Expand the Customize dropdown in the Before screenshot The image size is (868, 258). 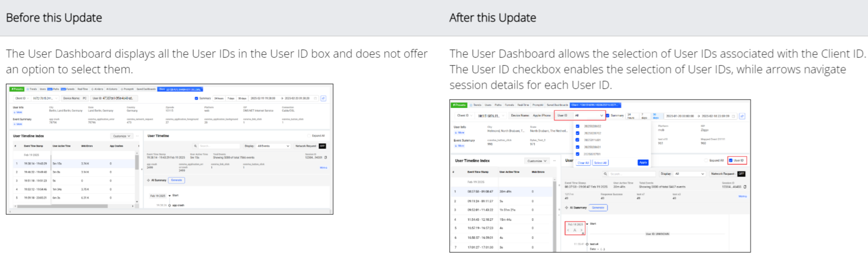[x=121, y=136]
